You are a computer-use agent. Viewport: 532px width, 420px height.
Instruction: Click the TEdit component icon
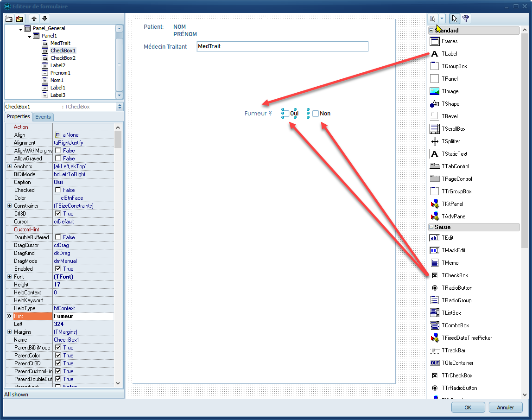pyautogui.click(x=434, y=238)
